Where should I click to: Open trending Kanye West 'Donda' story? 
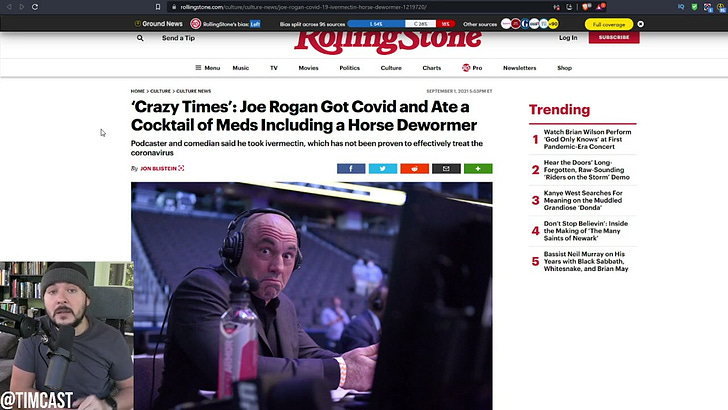click(583, 200)
